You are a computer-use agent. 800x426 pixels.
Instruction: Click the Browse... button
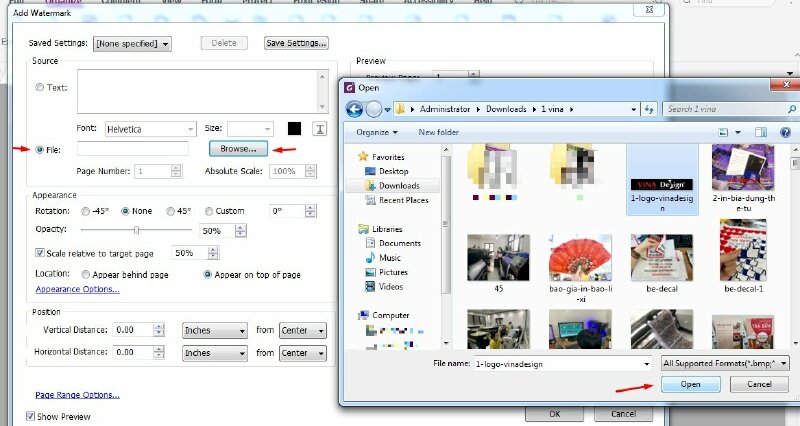pos(238,149)
